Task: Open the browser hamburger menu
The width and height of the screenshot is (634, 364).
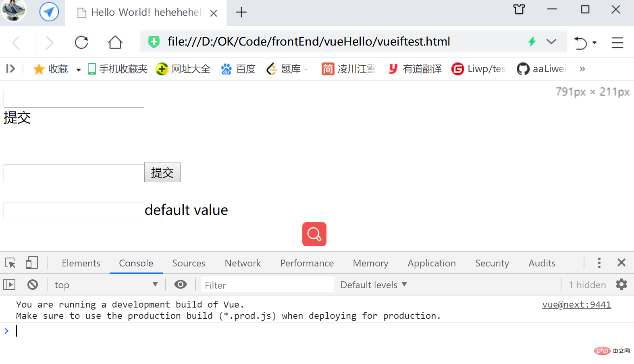Action: (617, 43)
